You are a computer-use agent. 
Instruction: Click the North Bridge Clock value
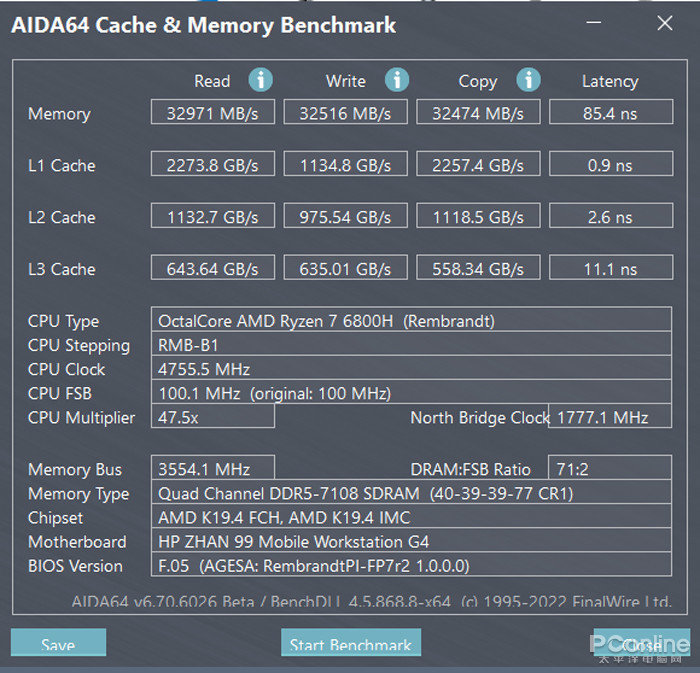609,417
